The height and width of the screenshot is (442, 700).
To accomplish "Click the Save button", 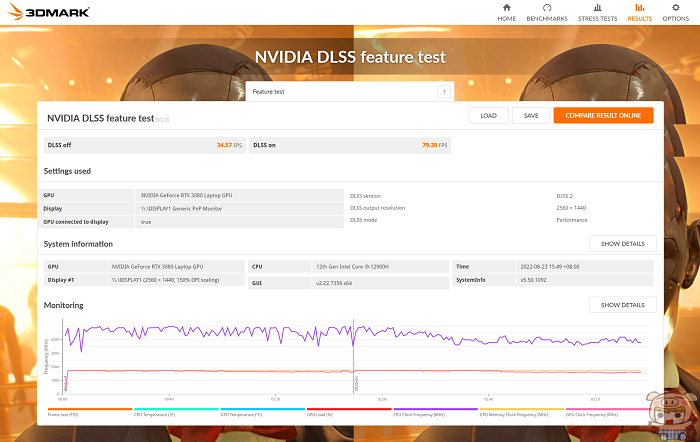I will point(531,116).
